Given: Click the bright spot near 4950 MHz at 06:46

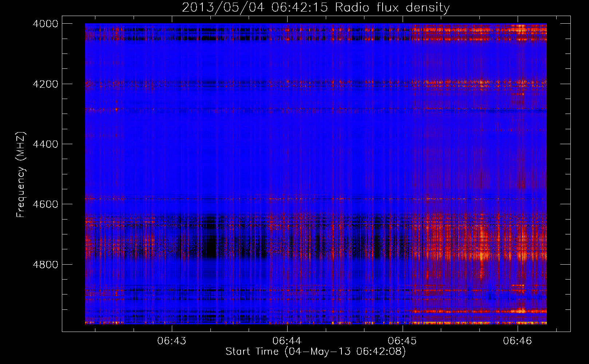Looking at the screenshot, I should click(521, 310).
